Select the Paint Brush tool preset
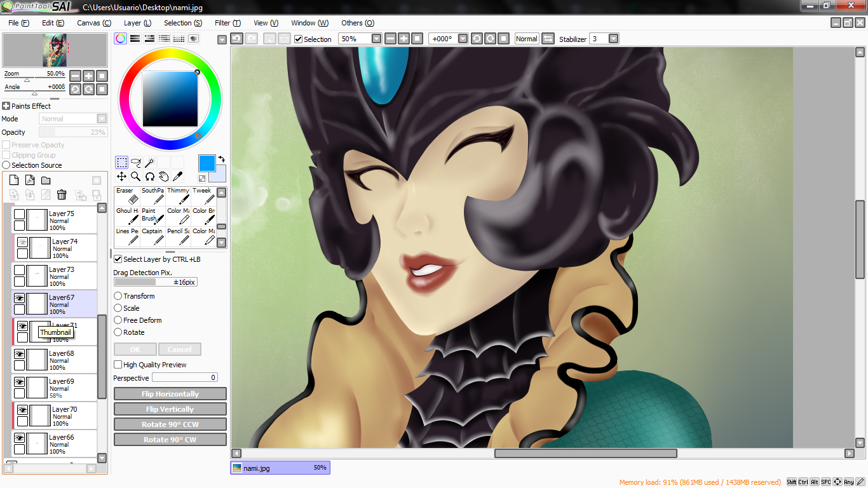Screen dimensions: 868x488 (153, 217)
